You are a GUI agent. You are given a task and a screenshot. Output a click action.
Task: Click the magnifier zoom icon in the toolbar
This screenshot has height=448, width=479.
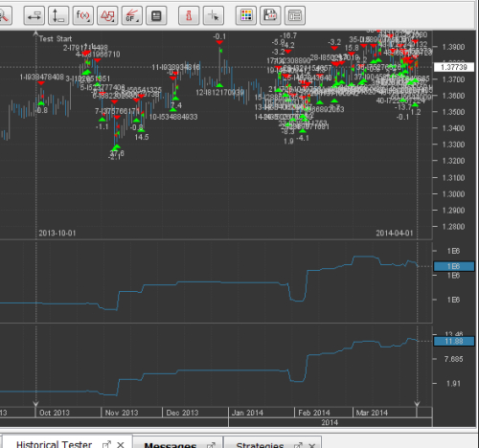(x=5, y=15)
